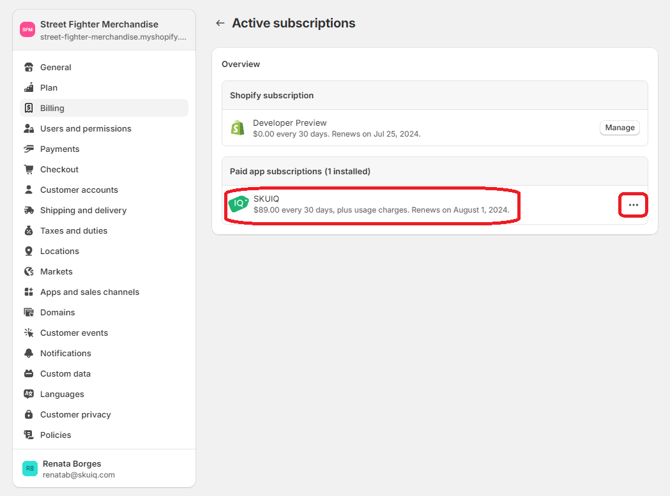Go to Languages settings
The width and height of the screenshot is (670, 496).
(x=104, y=394)
